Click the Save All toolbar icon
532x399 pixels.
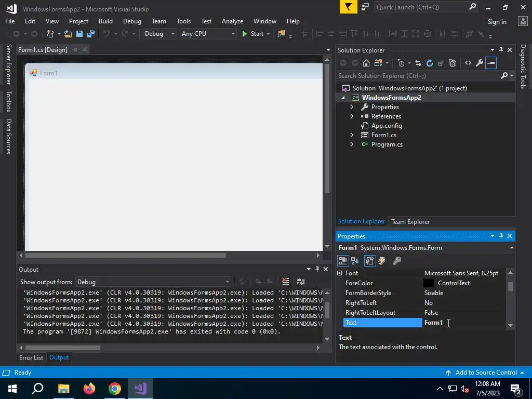[x=91, y=34]
